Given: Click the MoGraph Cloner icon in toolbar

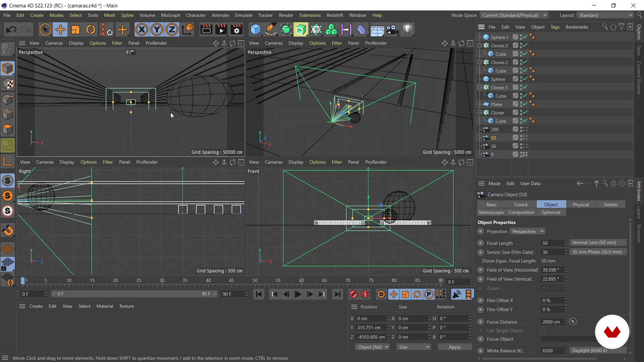Looking at the screenshot, I should coord(316,30).
